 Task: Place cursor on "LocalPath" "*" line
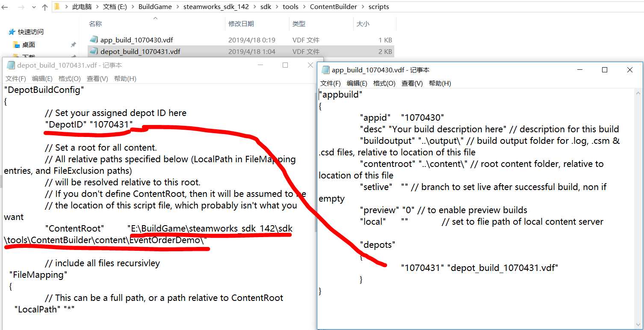[x=44, y=309]
